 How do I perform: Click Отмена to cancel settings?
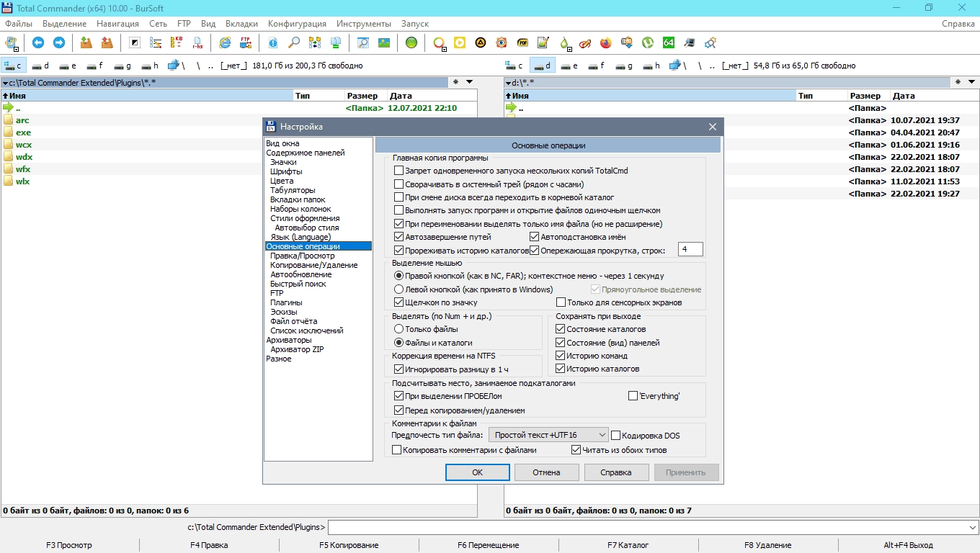546,472
